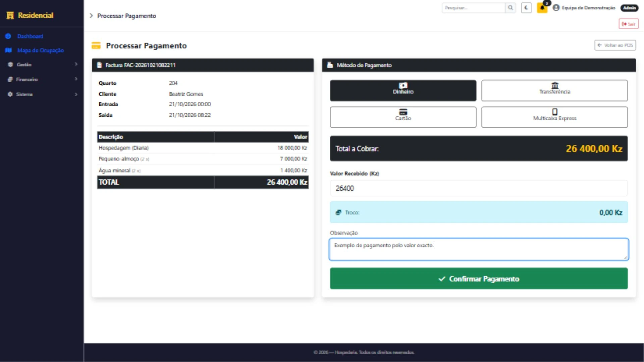The height and width of the screenshot is (362, 644).
Task: Click the Valor Recebido amount field
Action: [x=479, y=188]
